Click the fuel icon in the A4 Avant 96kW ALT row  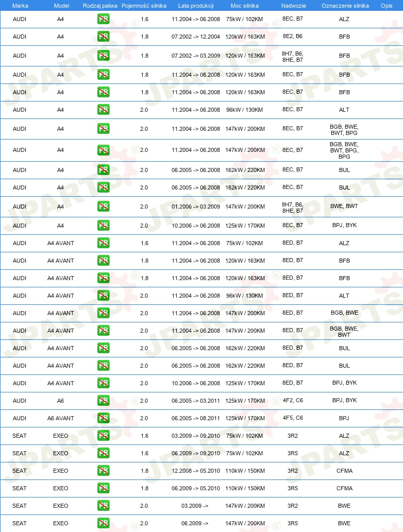(103, 296)
